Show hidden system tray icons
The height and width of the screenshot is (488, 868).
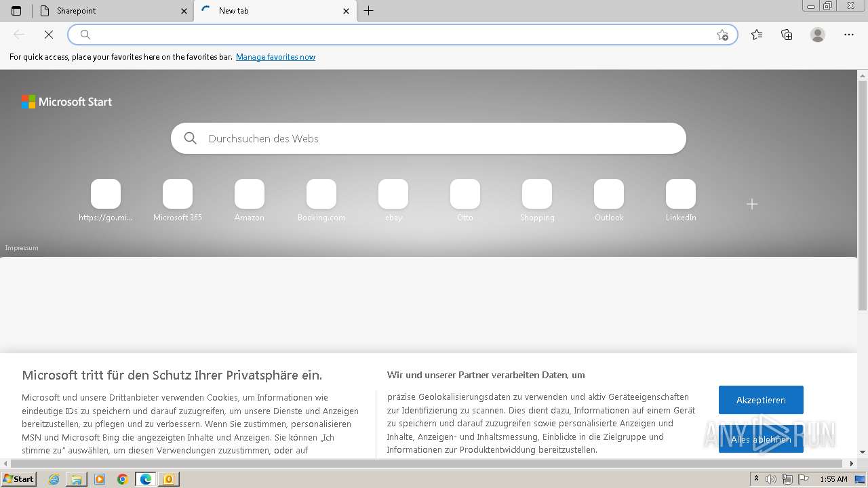[757, 479]
